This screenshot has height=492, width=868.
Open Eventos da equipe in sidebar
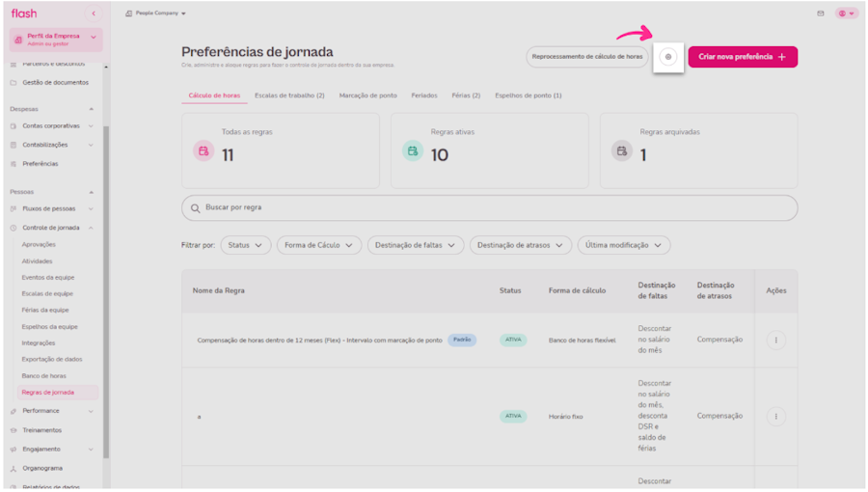(x=48, y=277)
